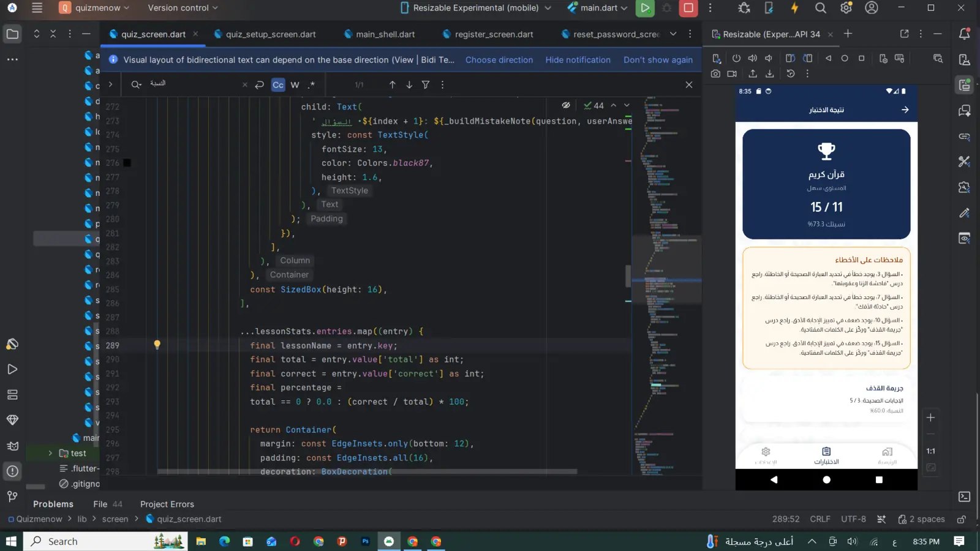Viewport: 980px width, 551px height.
Task: Open Running Devices panel on right sidebar
Action: [964, 85]
